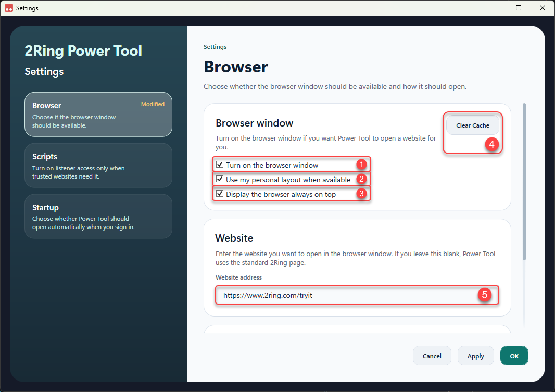Toggle Turn on the browser window checkbox
The height and width of the screenshot is (392, 555).
[220, 165]
